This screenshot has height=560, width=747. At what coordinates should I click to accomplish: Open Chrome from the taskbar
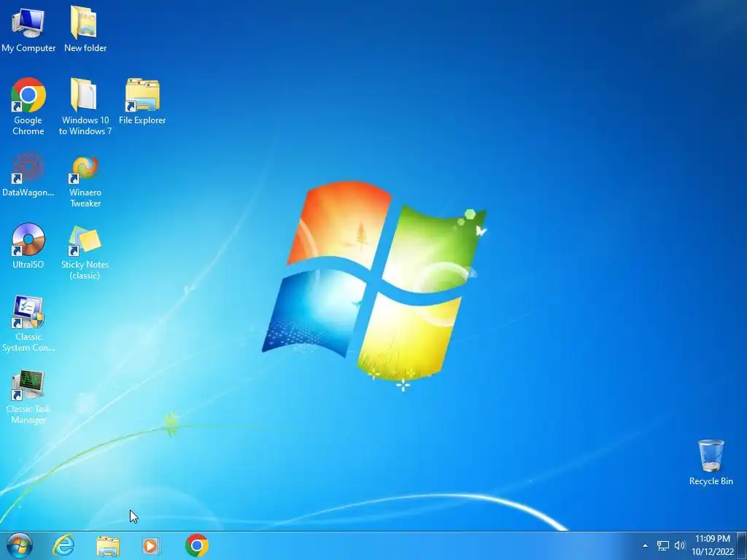tap(197, 545)
